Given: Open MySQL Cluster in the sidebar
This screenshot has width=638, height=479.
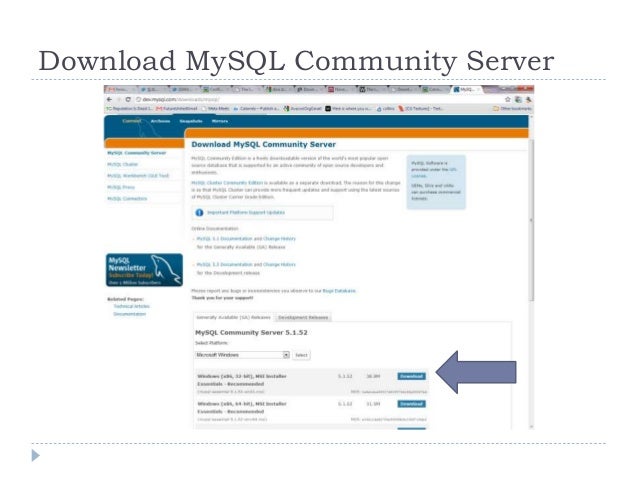Looking at the screenshot, I should [x=122, y=164].
